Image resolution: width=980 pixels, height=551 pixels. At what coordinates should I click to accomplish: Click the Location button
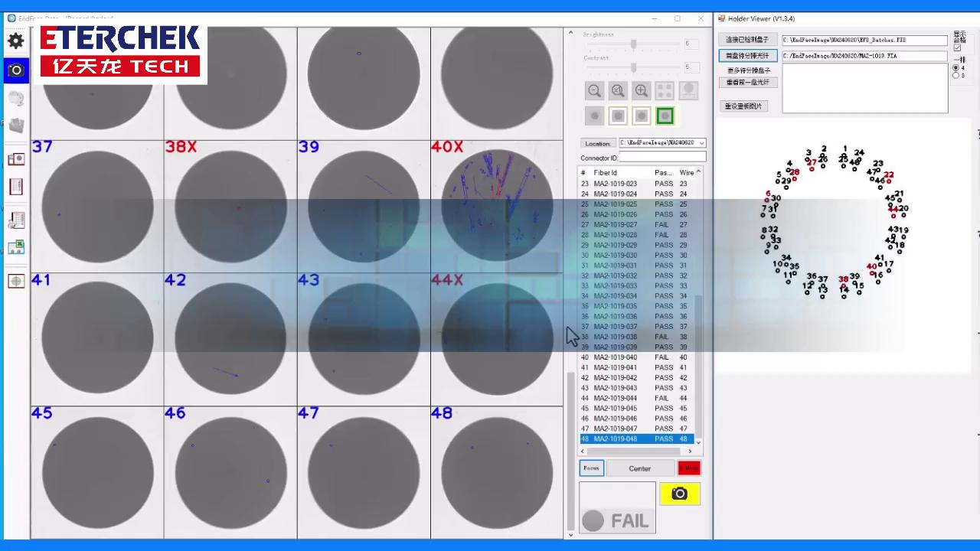coord(598,143)
